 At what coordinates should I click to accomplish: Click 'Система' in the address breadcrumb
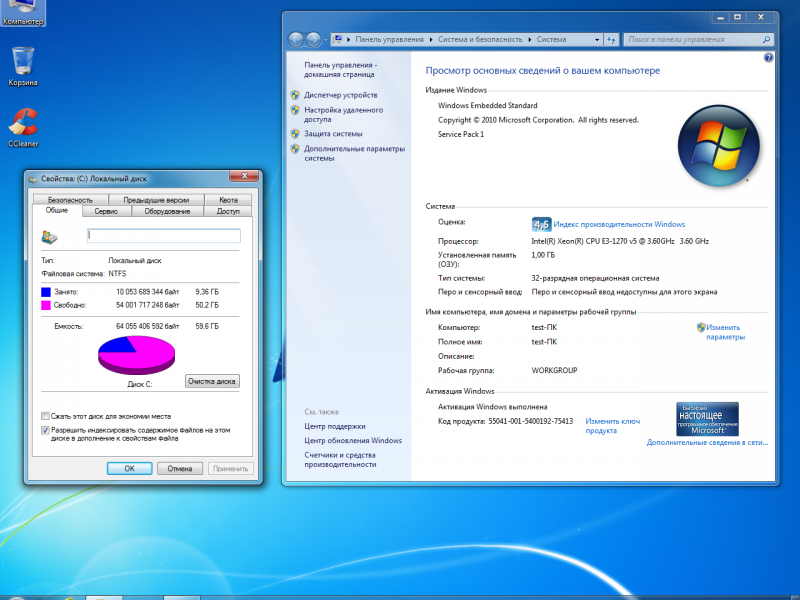coord(552,39)
